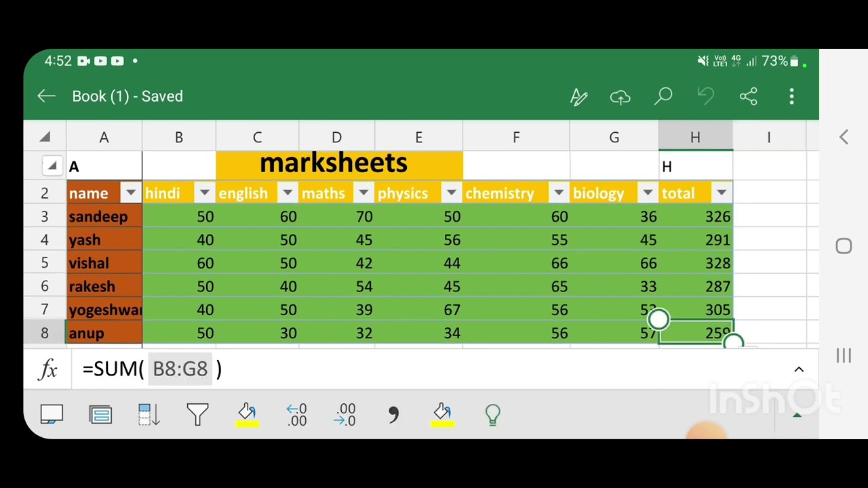
Task: Tap the decrease decimal icon
Action: [345, 414]
